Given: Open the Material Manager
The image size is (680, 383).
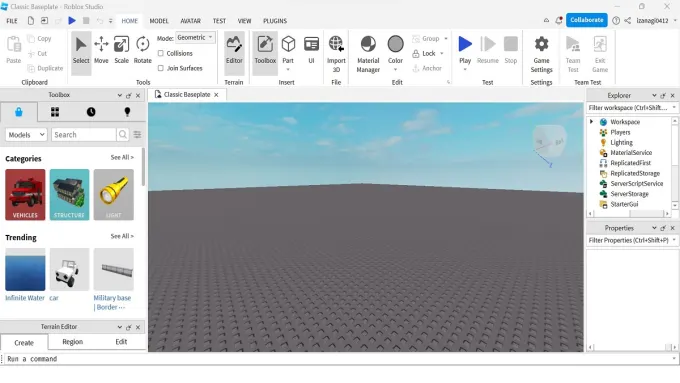Looking at the screenshot, I should click(368, 54).
